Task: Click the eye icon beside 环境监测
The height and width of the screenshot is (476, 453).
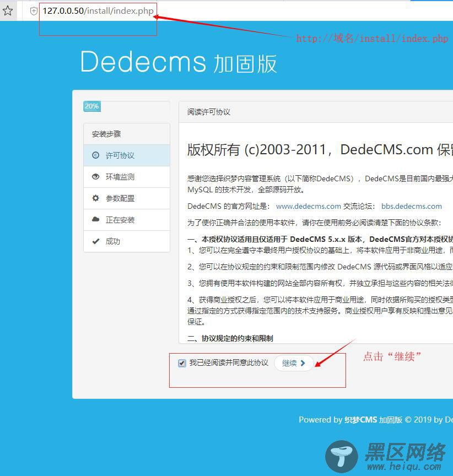Action: 96,177
